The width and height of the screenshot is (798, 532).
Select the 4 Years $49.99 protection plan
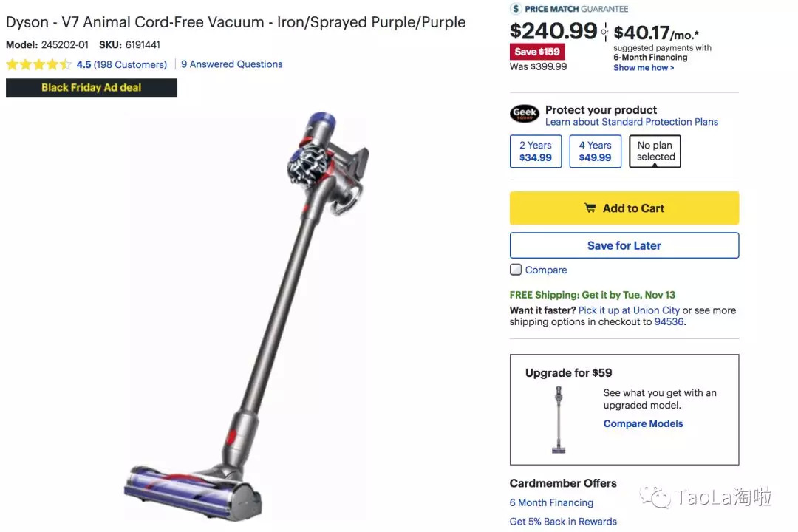(595, 151)
